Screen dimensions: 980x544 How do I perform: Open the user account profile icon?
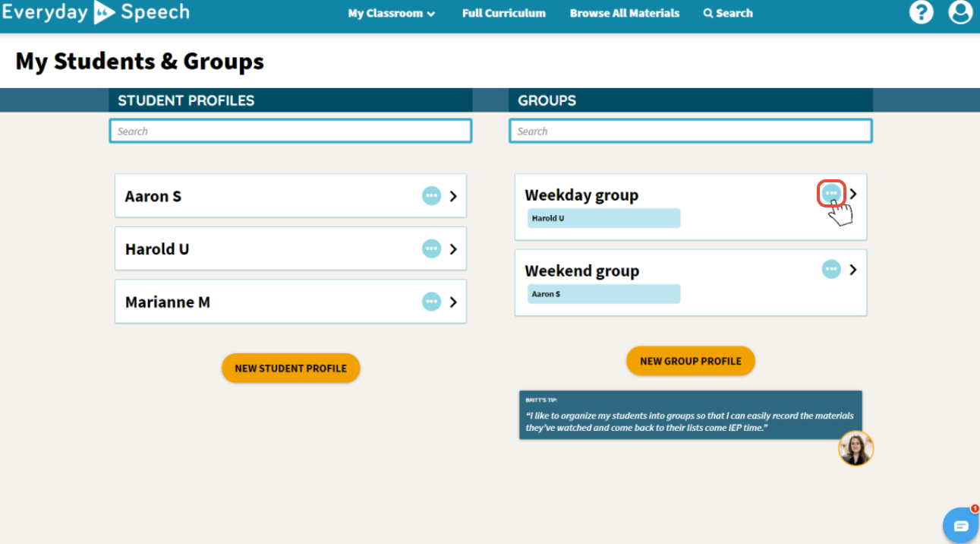click(960, 12)
